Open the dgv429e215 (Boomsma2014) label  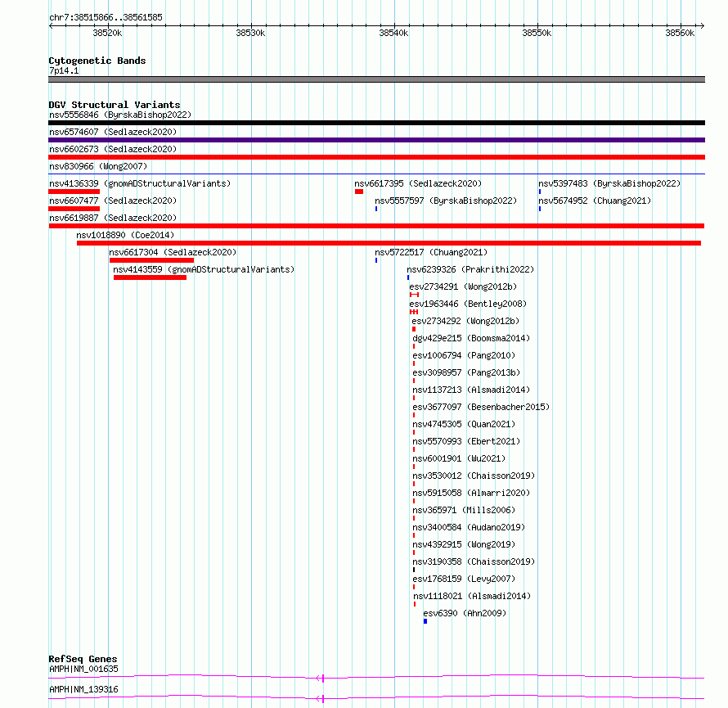point(471,338)
